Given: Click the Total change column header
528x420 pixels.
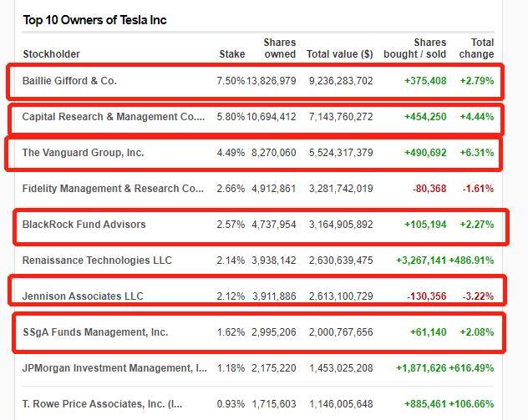Looking at the screenshot, I should [476, 48].
